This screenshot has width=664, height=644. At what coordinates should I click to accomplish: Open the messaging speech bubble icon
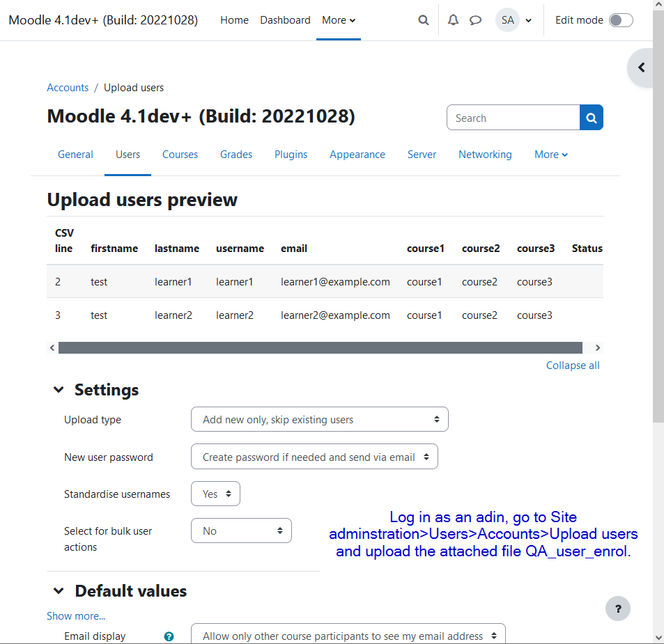[x=475, y=20]
